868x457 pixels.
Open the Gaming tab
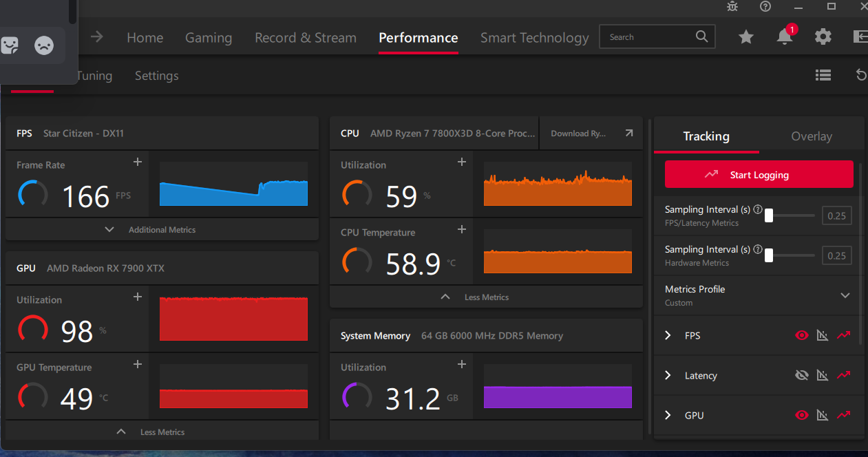[209, 38]
